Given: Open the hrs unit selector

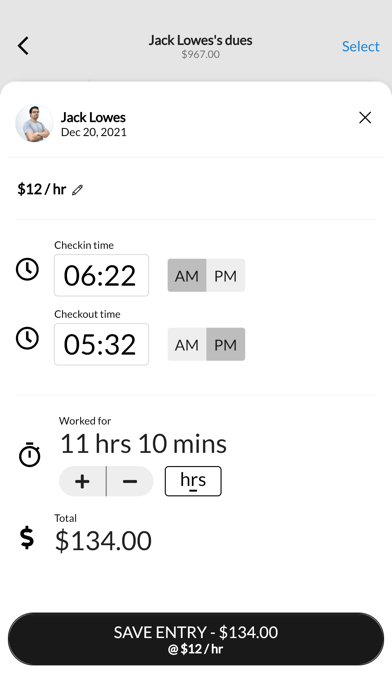Looking at the screenshot, I should (x=193, y=481).
